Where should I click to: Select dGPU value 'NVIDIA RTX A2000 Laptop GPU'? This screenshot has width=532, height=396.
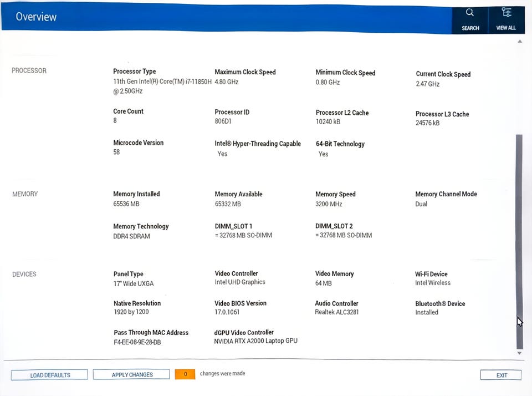click(x=256, y=341)
